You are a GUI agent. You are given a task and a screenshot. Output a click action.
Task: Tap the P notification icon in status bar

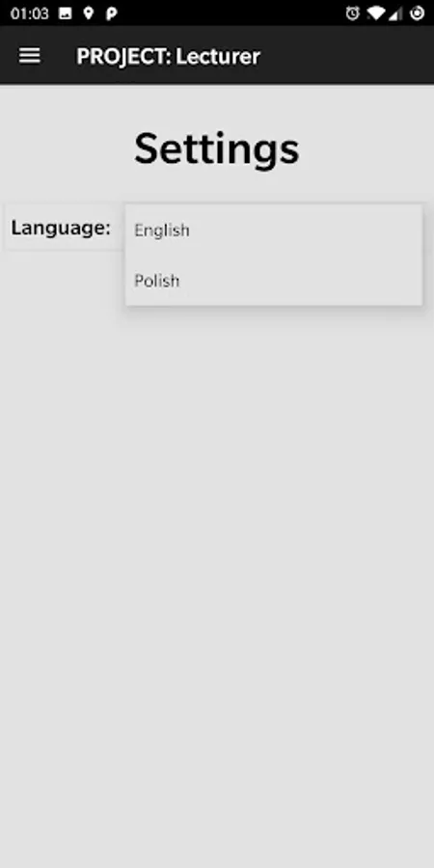(x=111, y=14)
